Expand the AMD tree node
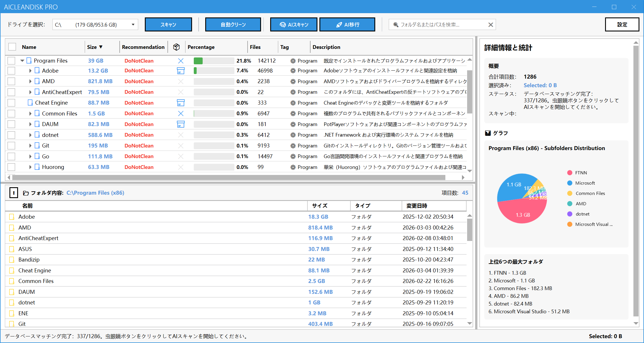 tap(30, 81)
